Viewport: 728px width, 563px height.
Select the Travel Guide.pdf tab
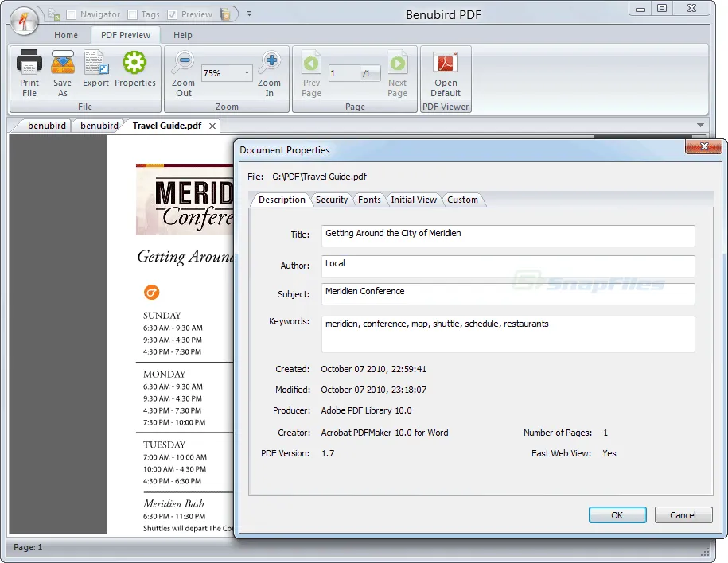click(x=166, y=126)
